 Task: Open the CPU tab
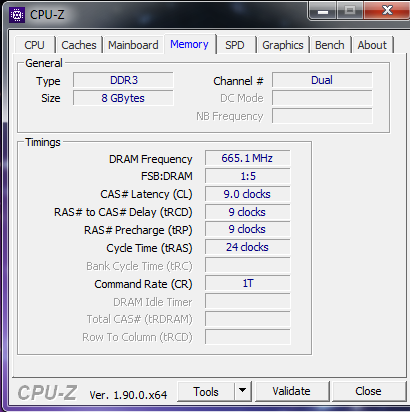(34, 45)
